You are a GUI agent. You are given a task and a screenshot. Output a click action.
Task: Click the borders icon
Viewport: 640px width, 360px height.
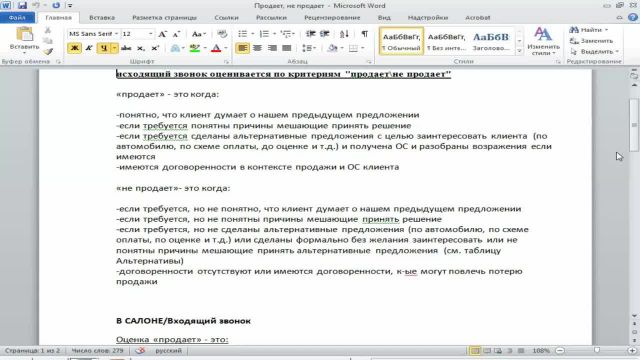[353, 48]
